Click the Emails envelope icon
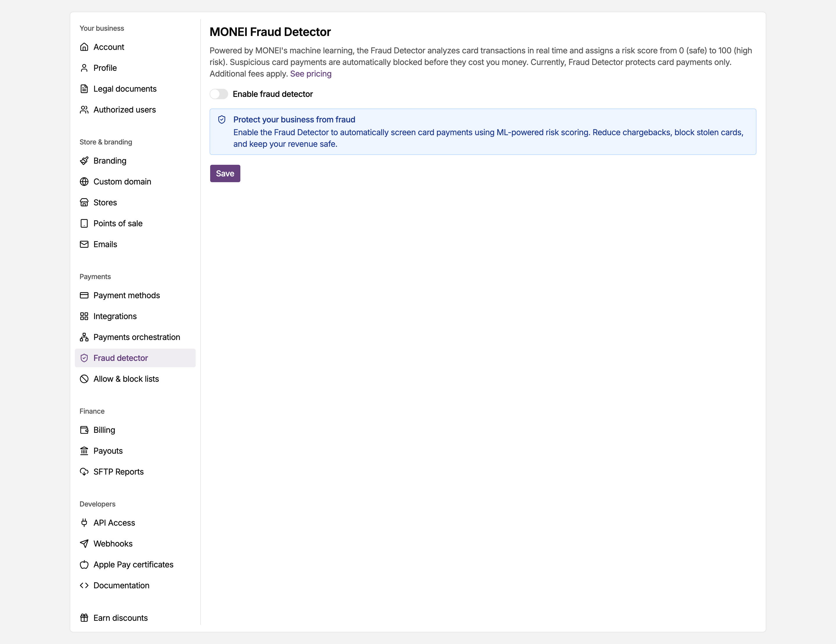The height and width of the screenshot is (644, 836). point(84,244)
